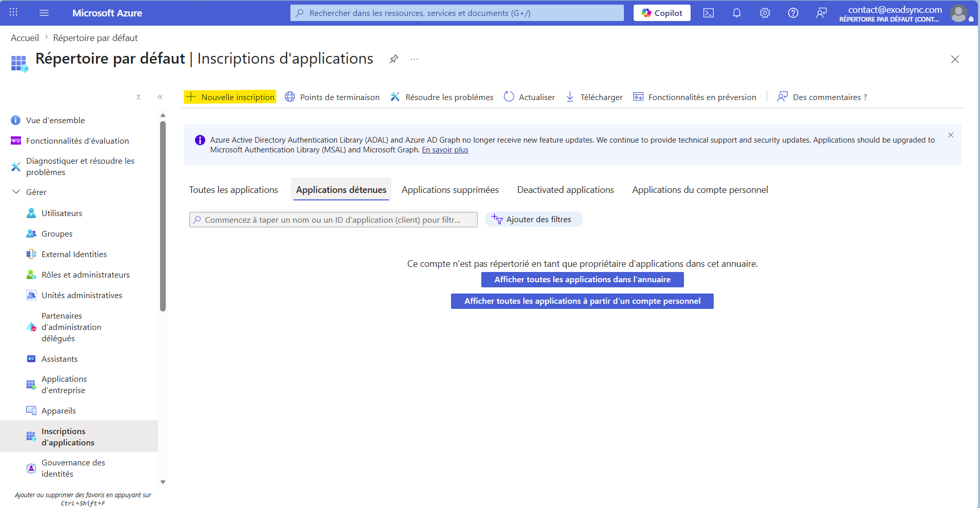Switch to Toutes les applications tab

(233, 190)
